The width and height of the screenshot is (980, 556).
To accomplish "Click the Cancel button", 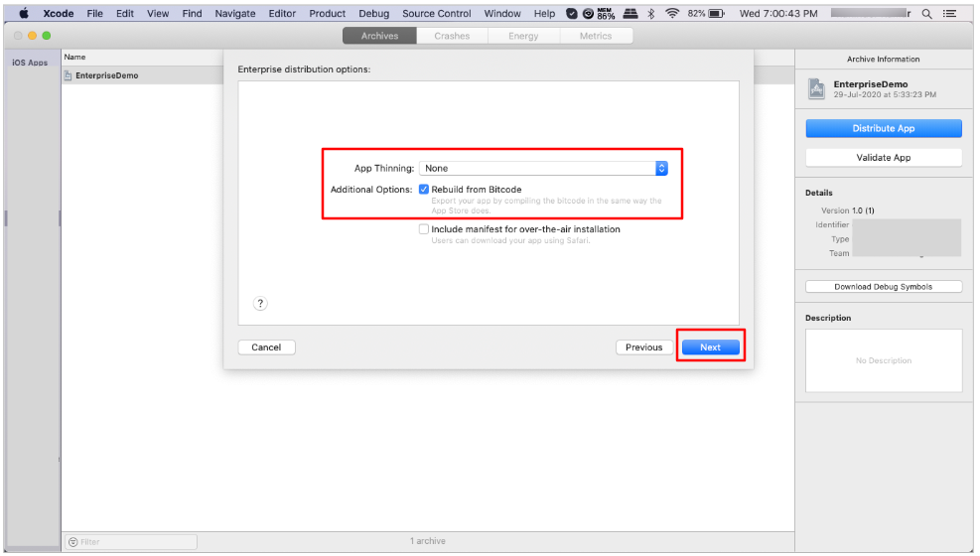I will [266, 347].
